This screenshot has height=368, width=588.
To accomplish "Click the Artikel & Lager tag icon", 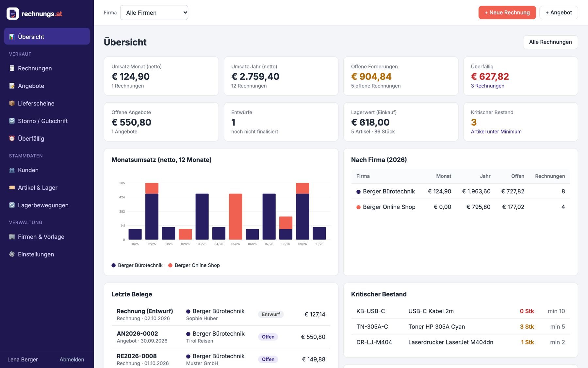I will pyautogui.click(x=12, y=187).
